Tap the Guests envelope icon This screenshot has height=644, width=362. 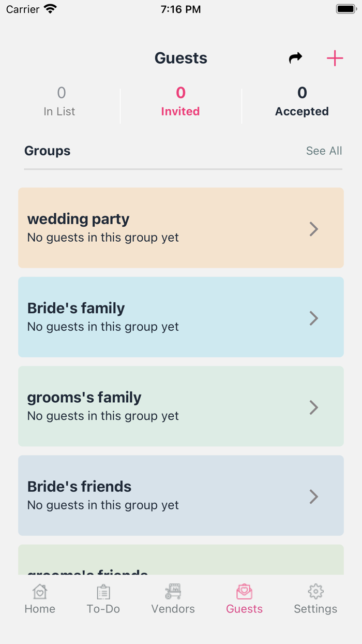click(244, 591)
